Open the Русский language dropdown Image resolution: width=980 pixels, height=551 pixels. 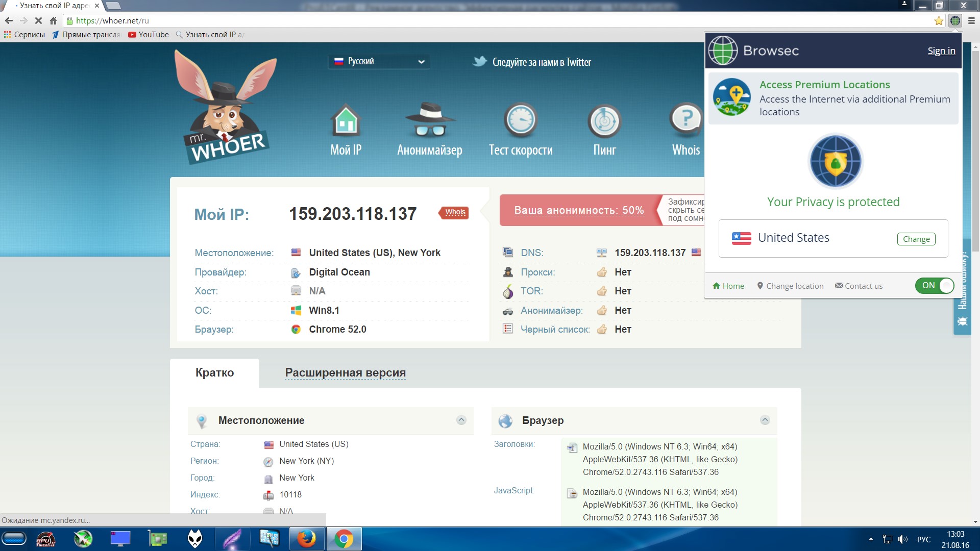[378, 61]
